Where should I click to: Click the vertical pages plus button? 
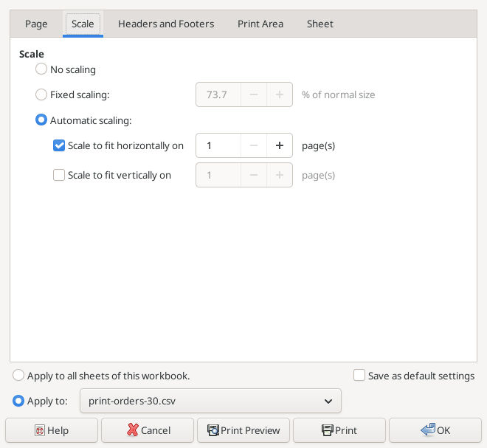(280, 175)
